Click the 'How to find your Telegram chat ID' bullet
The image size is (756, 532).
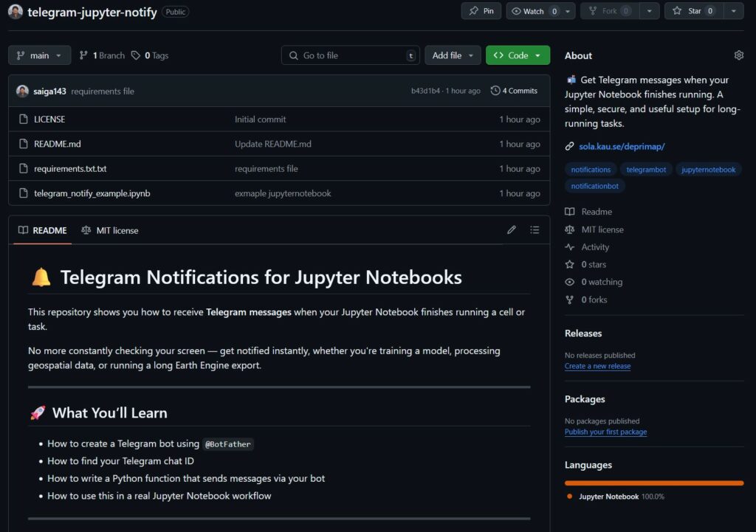tap(120, 461)
